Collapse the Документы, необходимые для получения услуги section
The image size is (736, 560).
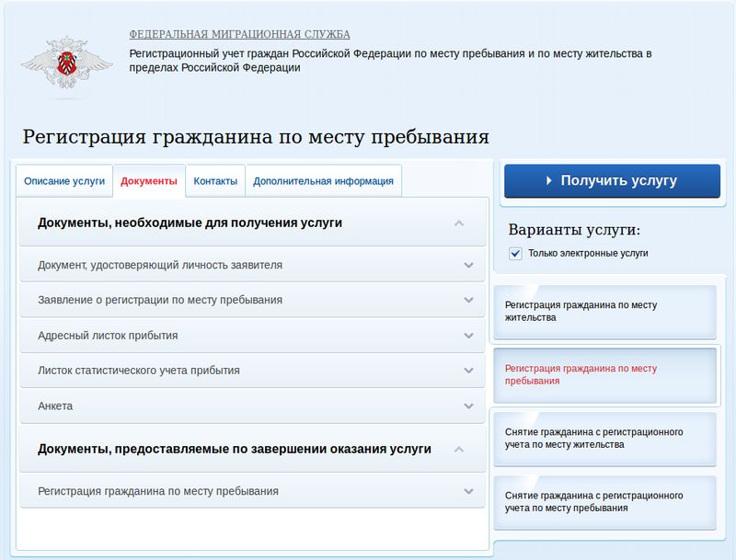tap(459, 223)
